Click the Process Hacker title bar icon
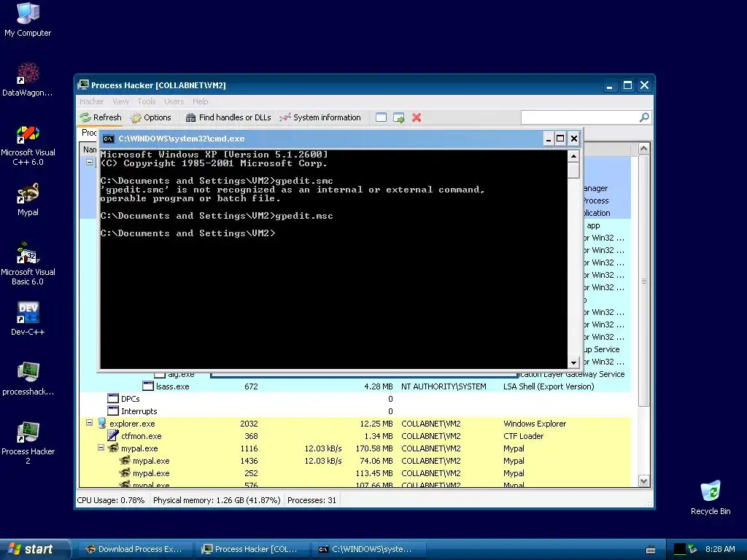Viewport: 747px width, 560px height. pyautogui.click(x=83, y=85)
